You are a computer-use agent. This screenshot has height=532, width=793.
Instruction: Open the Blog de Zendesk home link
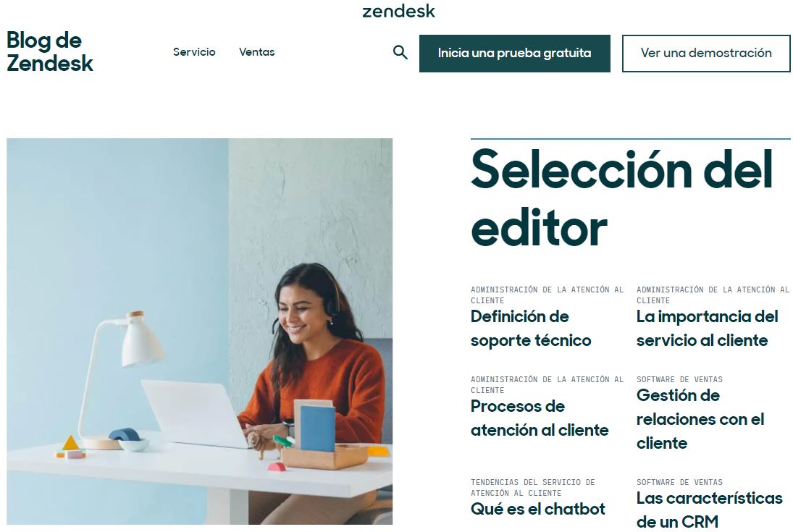pyautogui.click(x=49, y=51)
